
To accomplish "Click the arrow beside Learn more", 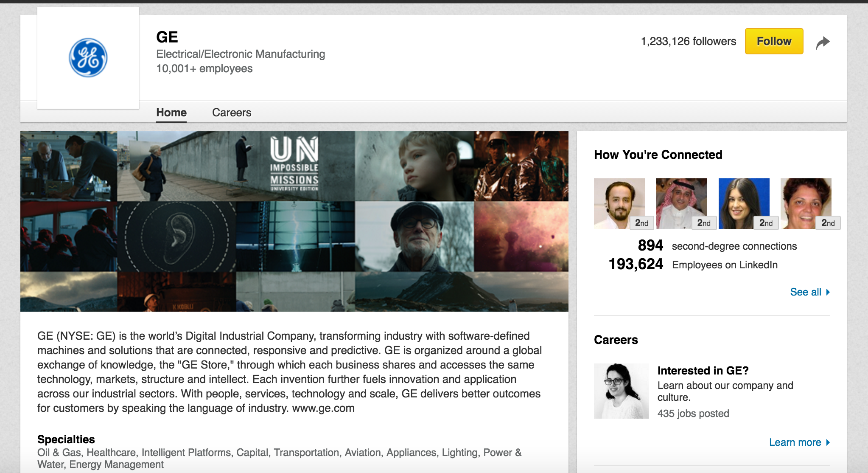I will (x=828, y=442).
